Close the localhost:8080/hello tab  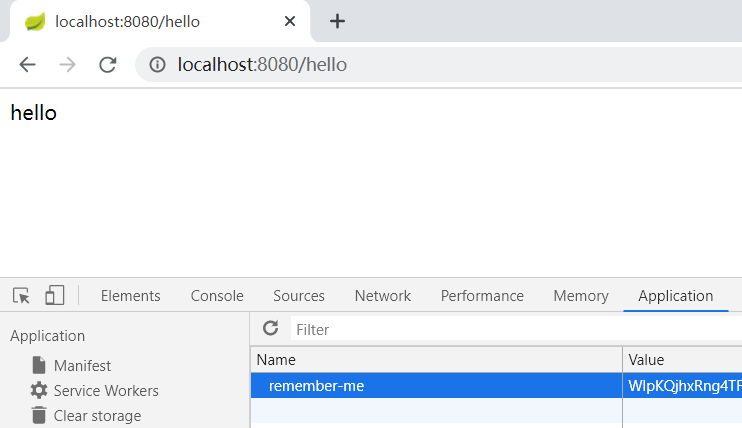[x=290, y=21]
